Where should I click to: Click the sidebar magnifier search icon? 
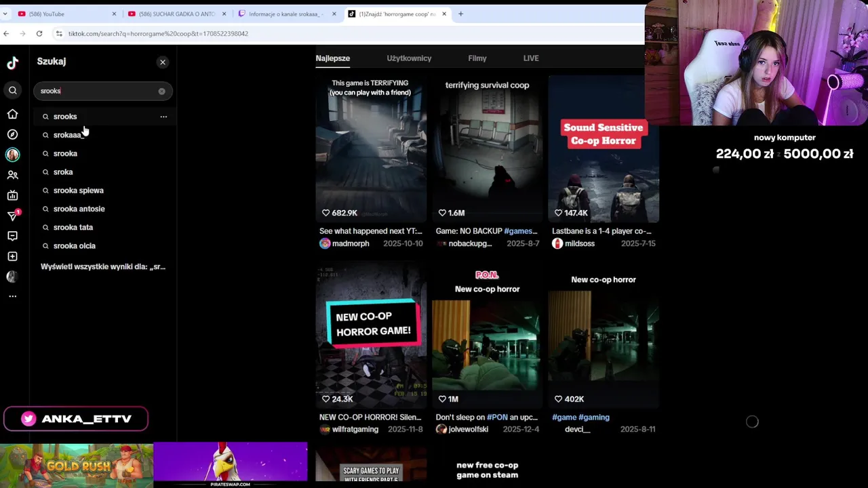13,90
